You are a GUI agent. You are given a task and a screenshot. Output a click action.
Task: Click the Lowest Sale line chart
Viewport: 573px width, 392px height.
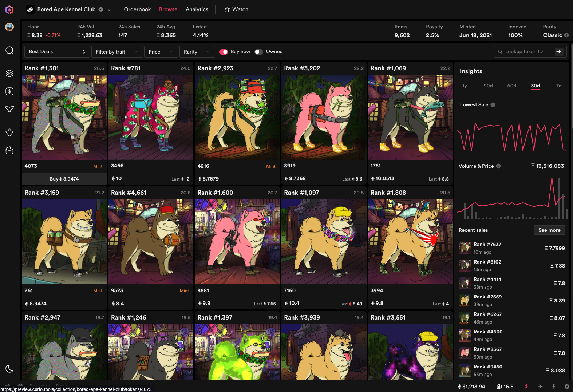(x=511, y=136)
